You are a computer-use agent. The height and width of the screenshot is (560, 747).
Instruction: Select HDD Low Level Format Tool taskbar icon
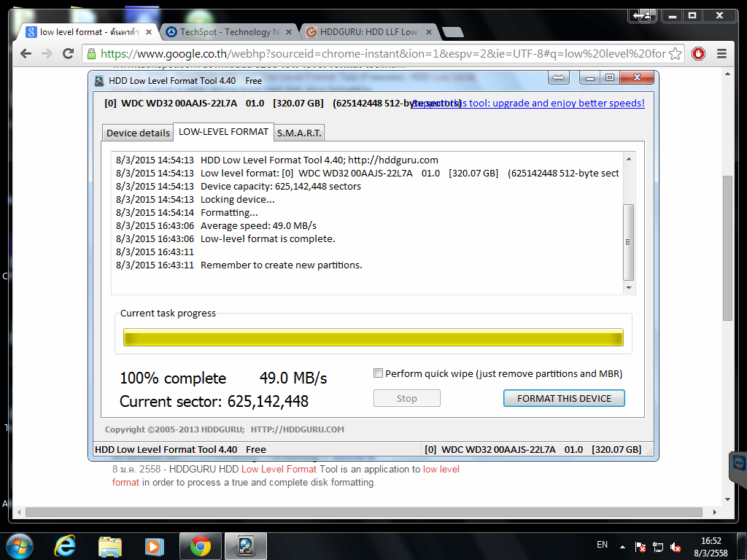click(246, 546)
